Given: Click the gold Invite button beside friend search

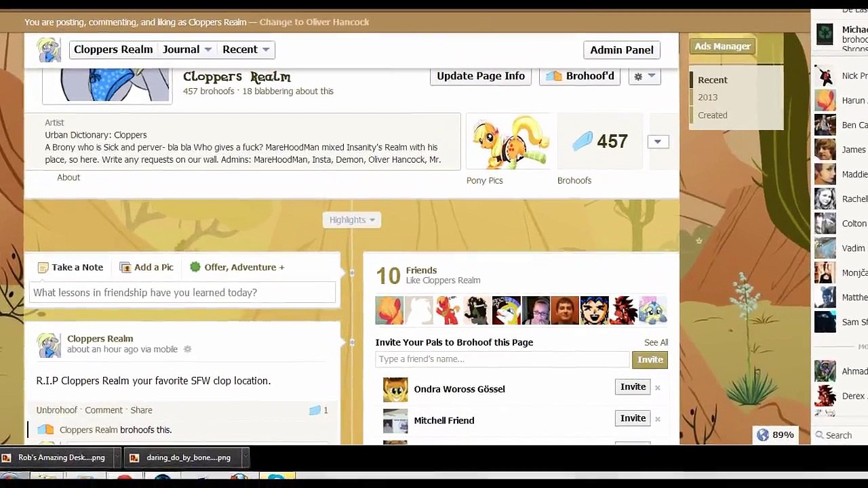Looking at the screenshot, I should pyautogui.click(x=650, y=360).
